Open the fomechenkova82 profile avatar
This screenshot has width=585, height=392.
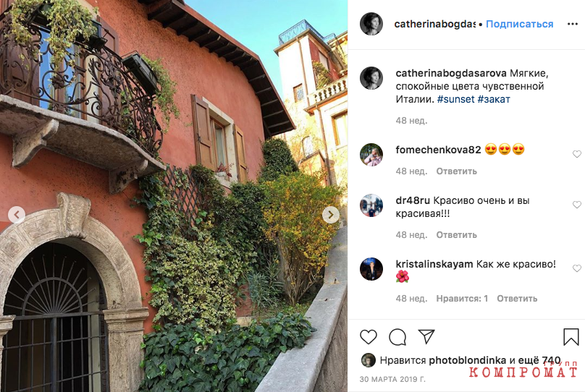pos(371,154)
